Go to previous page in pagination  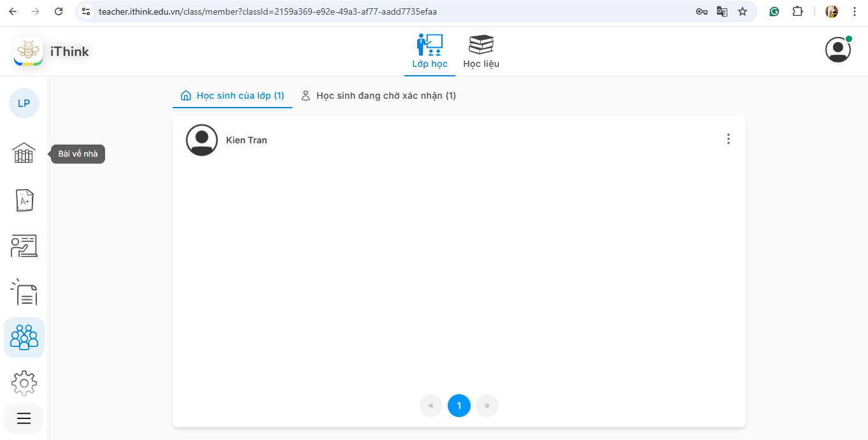coord(431,406)
